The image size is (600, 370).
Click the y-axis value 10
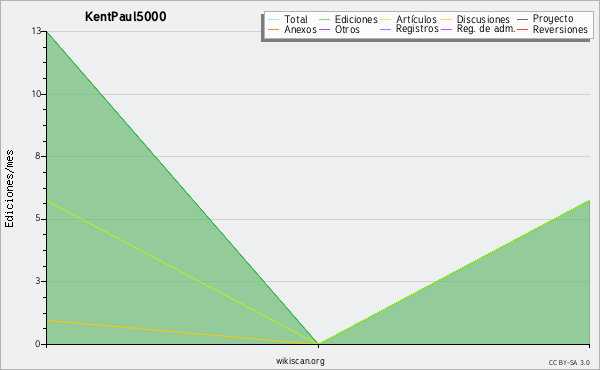pos(36,94)
